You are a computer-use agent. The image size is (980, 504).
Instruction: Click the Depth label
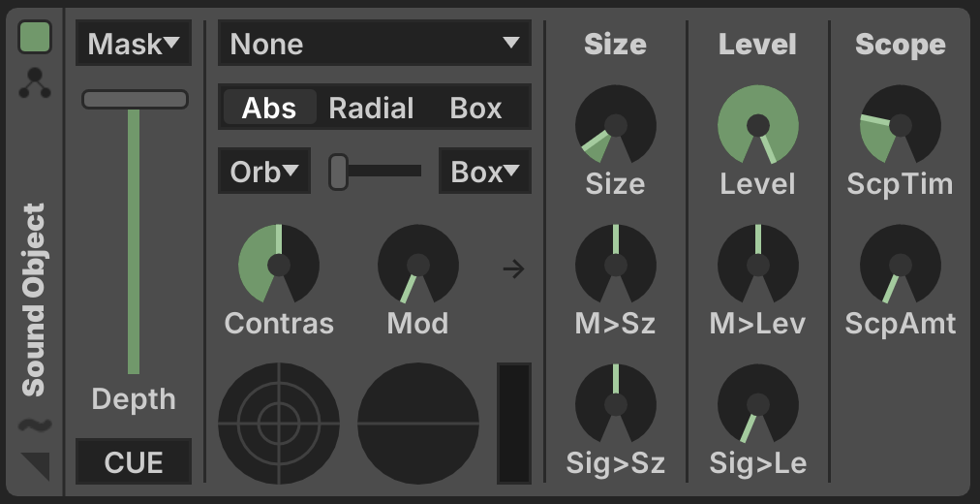click(x=134, y=399)
